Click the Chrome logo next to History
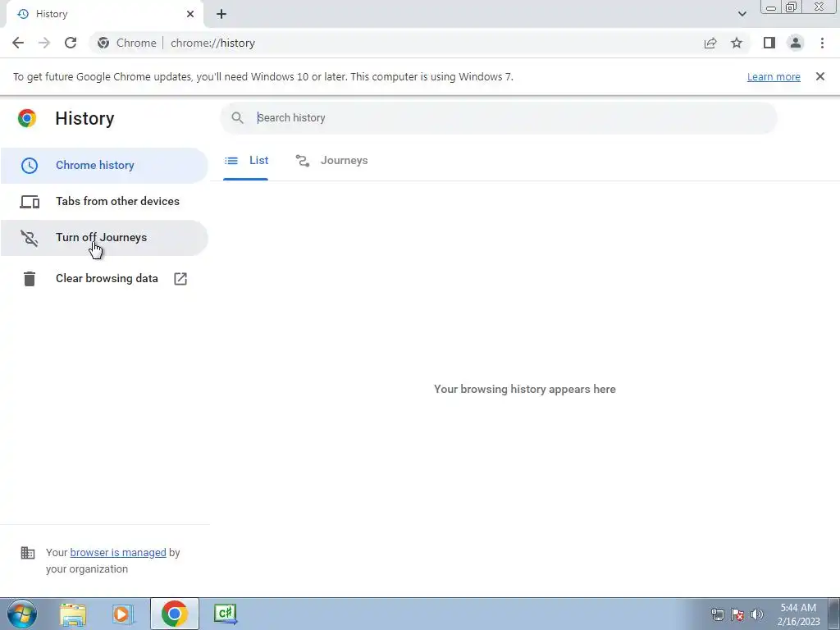This screenshot has height=630, width=840. (27, 118)
